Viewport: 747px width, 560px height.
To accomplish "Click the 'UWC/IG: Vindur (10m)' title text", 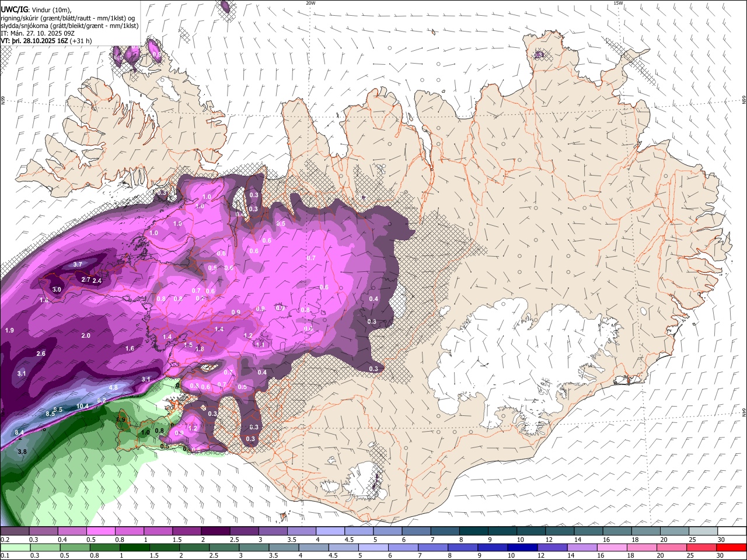I will (36, 10).
